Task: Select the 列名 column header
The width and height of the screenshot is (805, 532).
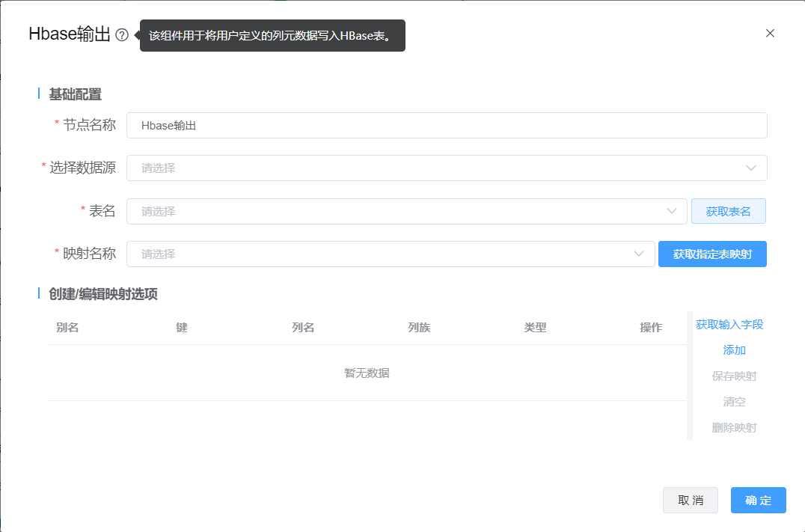Action: [x=303, y=328]
